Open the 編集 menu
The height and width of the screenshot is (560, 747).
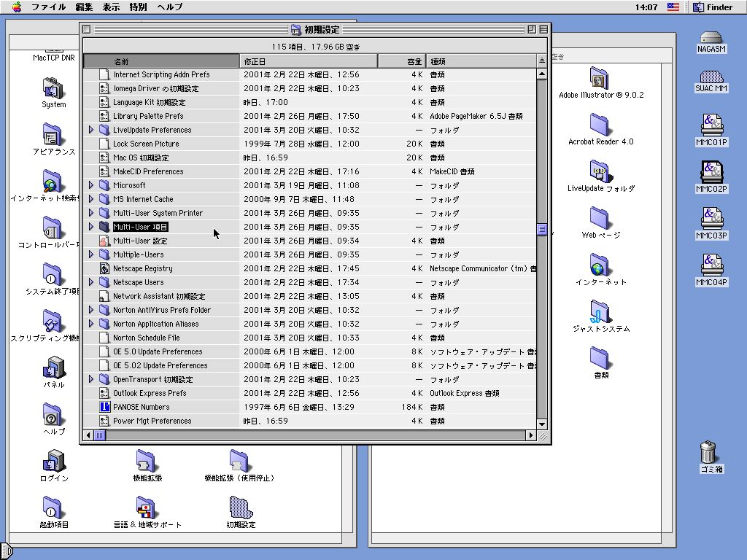coord(84,7)
